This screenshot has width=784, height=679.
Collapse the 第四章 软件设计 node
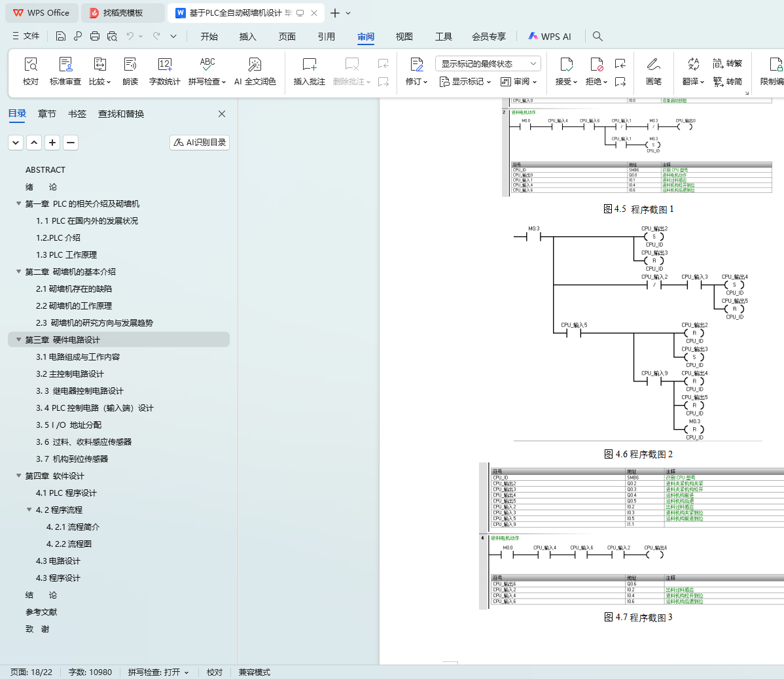pos(18,475)
